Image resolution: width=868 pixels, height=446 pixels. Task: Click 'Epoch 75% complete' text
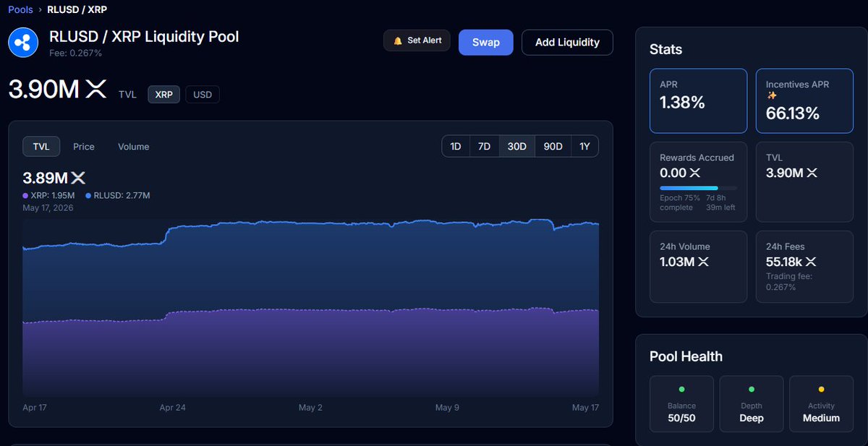tap(680, 203)
